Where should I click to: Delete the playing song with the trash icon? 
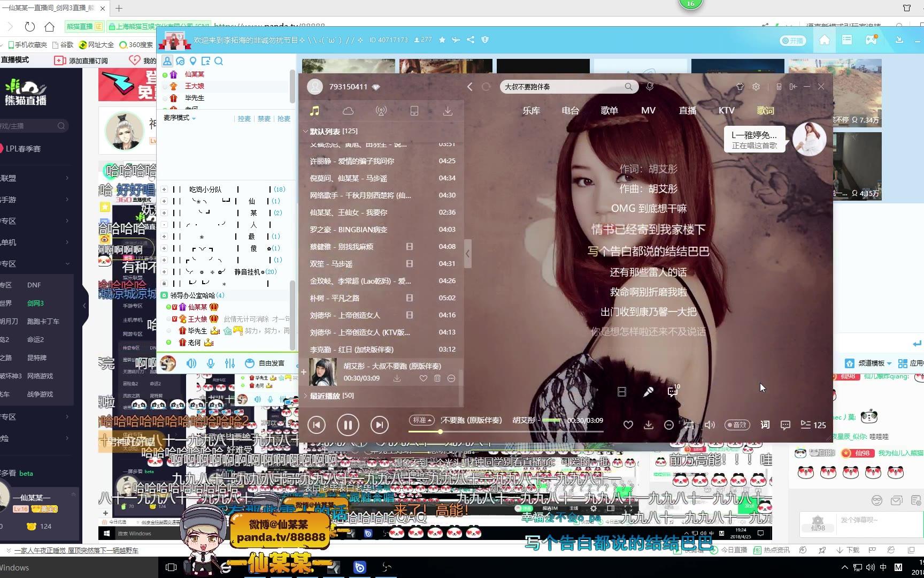tap(437, 378)
